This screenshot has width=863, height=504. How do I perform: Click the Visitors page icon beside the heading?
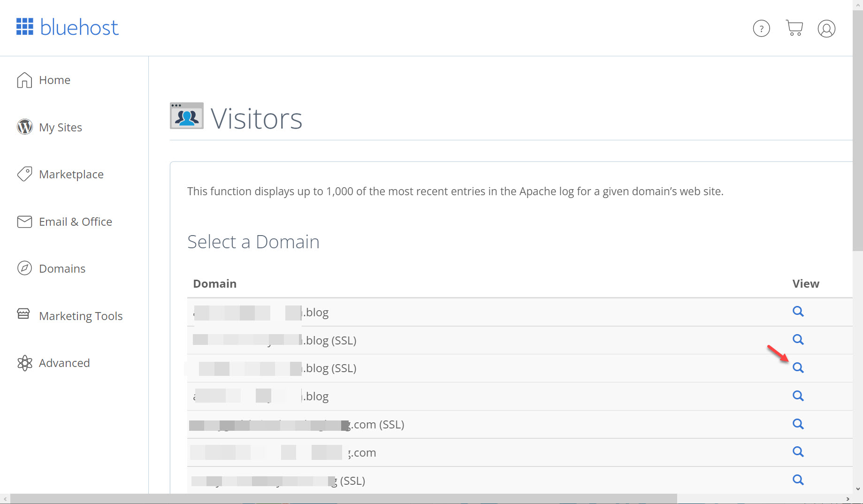point(187,116)
